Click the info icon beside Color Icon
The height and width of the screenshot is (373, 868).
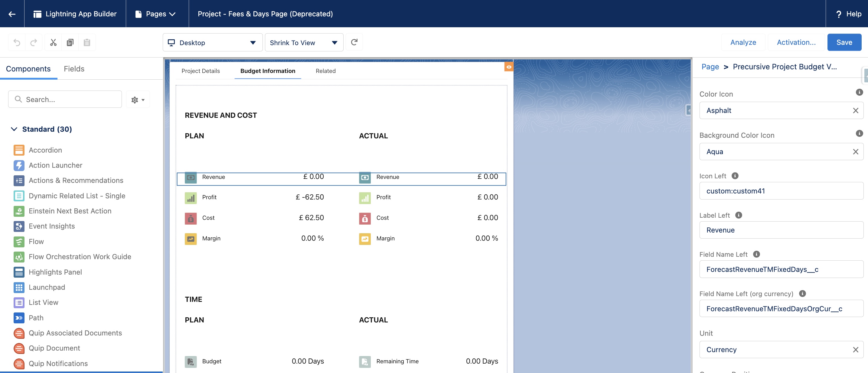pos(859,92)
